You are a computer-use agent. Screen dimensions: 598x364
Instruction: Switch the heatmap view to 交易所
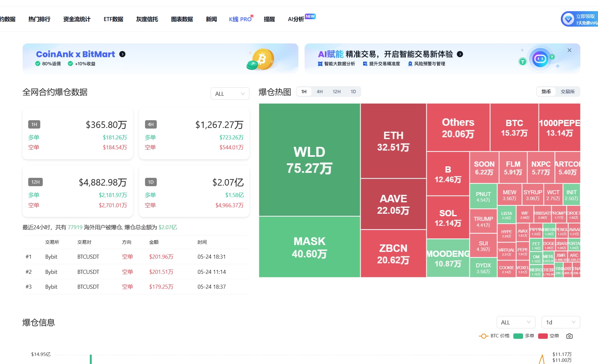568,91
